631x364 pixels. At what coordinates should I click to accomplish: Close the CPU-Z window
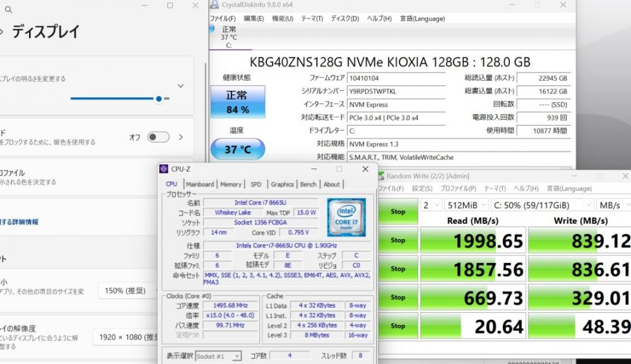click(x=365, y=169)
